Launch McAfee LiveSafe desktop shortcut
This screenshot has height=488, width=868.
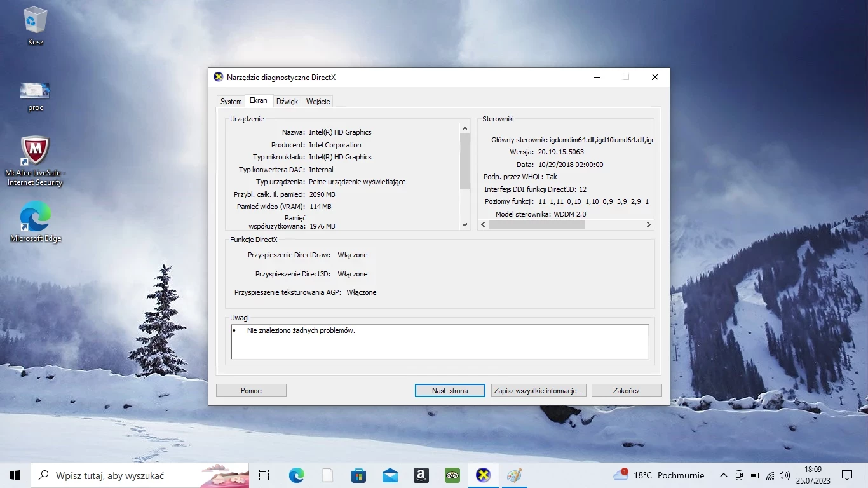35,161
